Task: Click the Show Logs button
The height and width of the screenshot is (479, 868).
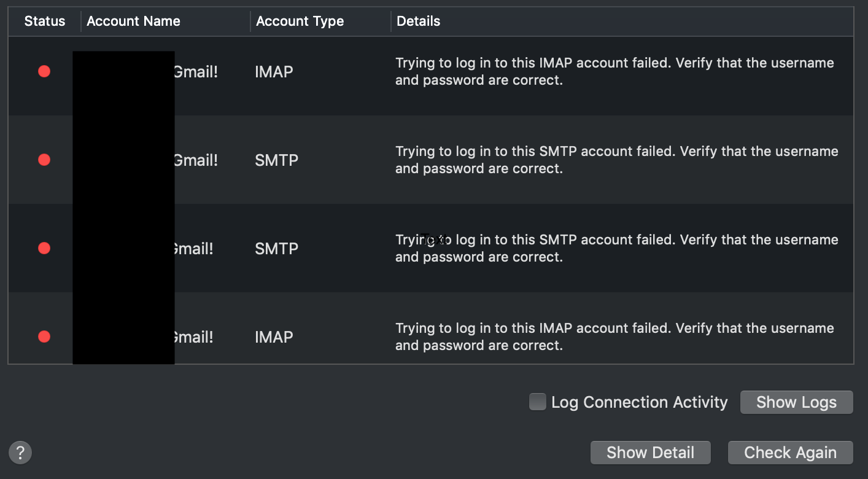Action: pos(796,402)
